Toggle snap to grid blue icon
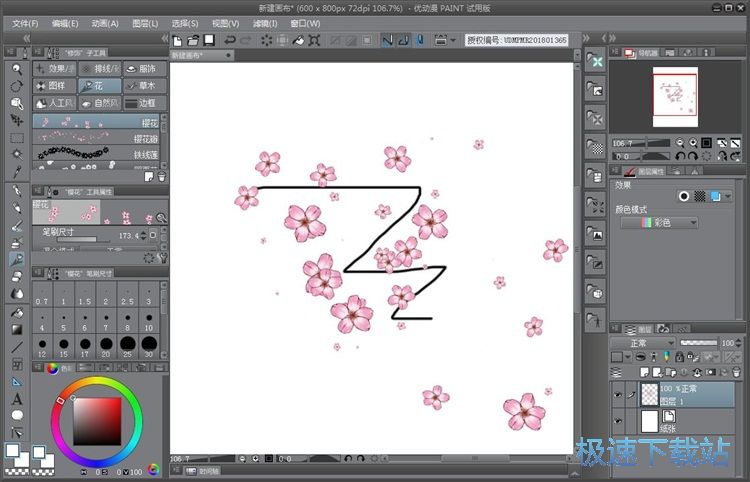Image resolution: width=750 pixels, height=482 pixels. click(419, 40)
